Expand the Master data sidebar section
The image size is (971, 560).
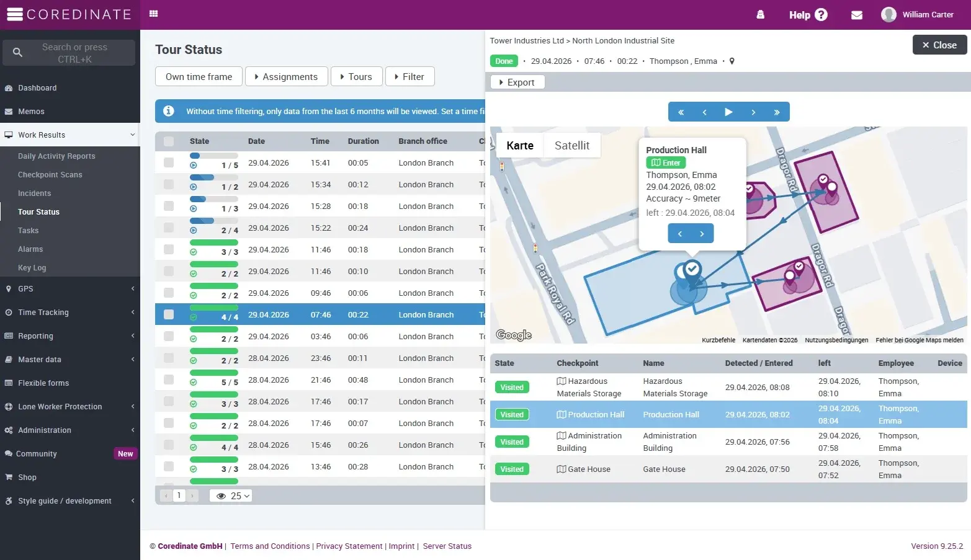pyautogui.click(x=132, y=360)
